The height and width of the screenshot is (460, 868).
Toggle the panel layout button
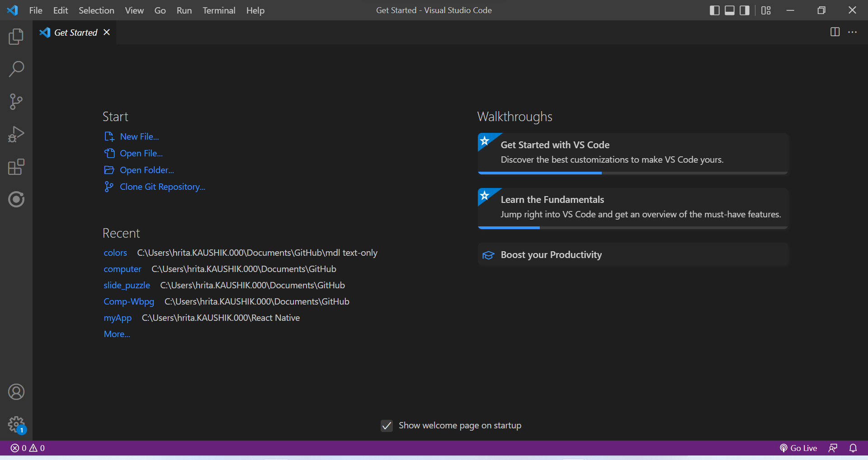(729, 10)
